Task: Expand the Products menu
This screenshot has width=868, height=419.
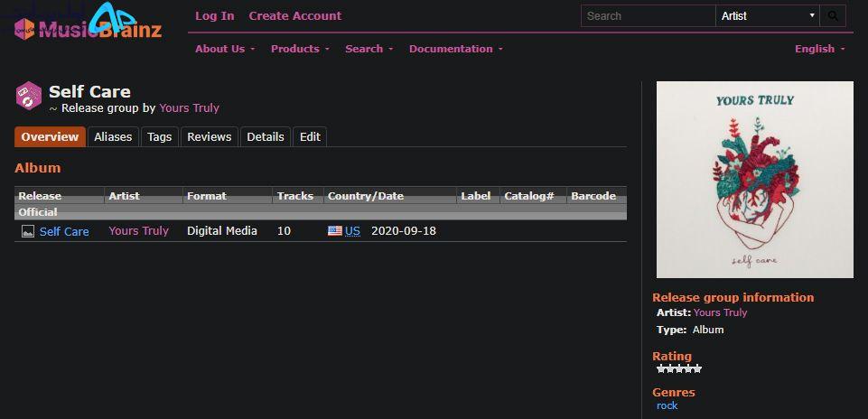Action: coord(300,49)
